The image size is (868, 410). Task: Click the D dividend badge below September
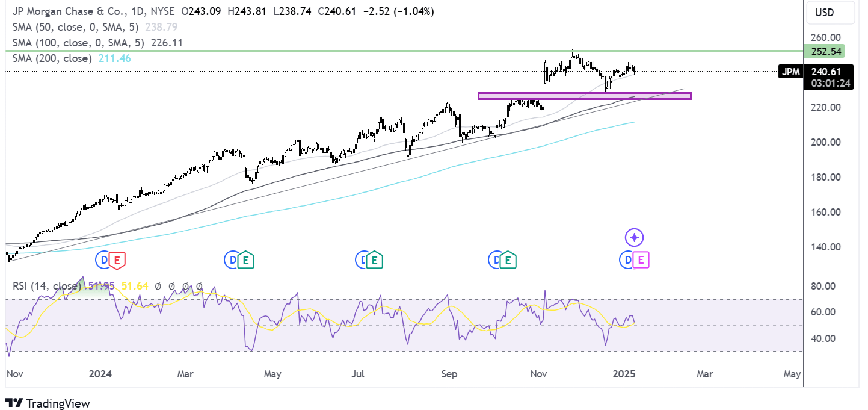click(494, 259)
